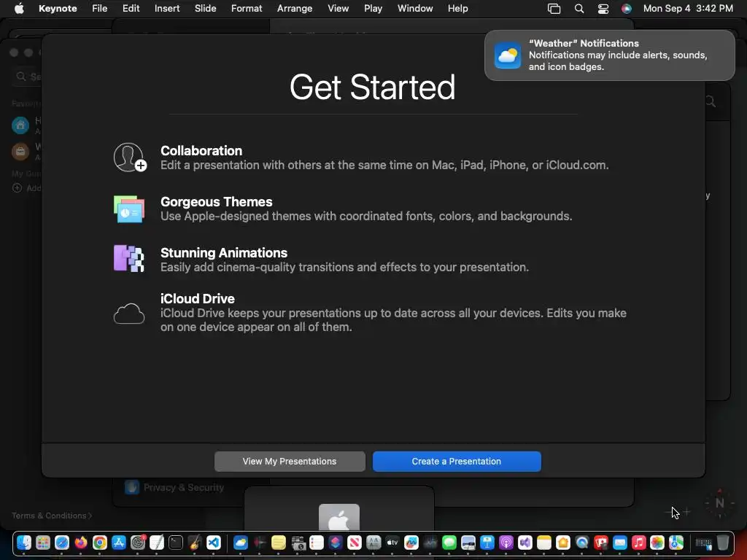Click the Collaboration feature heading
Viewport: 747px width, 560px height.
click(x=201, y=150)
